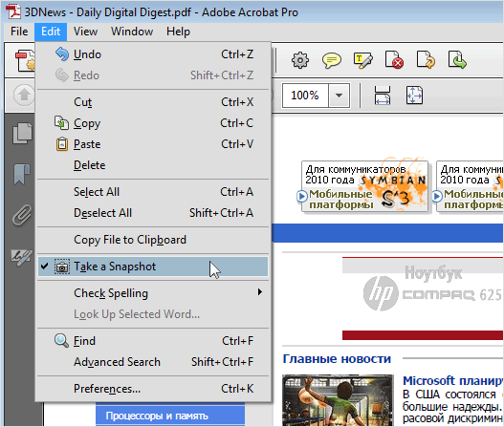
Task: Open the Page Thumbnails side panel
Action: coord(22,133)
